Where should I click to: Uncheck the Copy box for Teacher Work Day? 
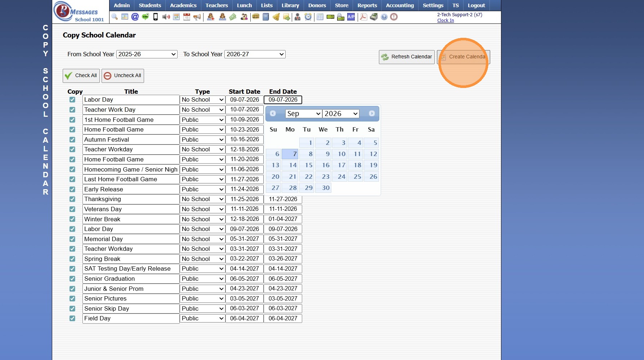72,110
